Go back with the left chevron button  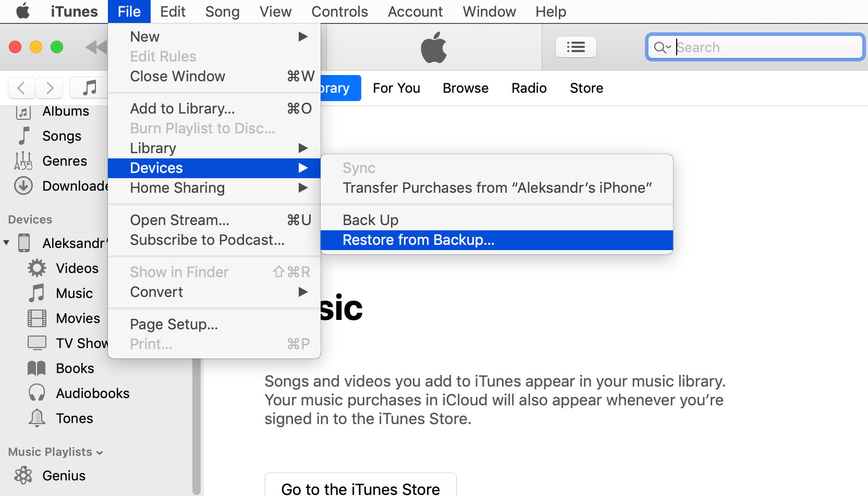[21, 88]
